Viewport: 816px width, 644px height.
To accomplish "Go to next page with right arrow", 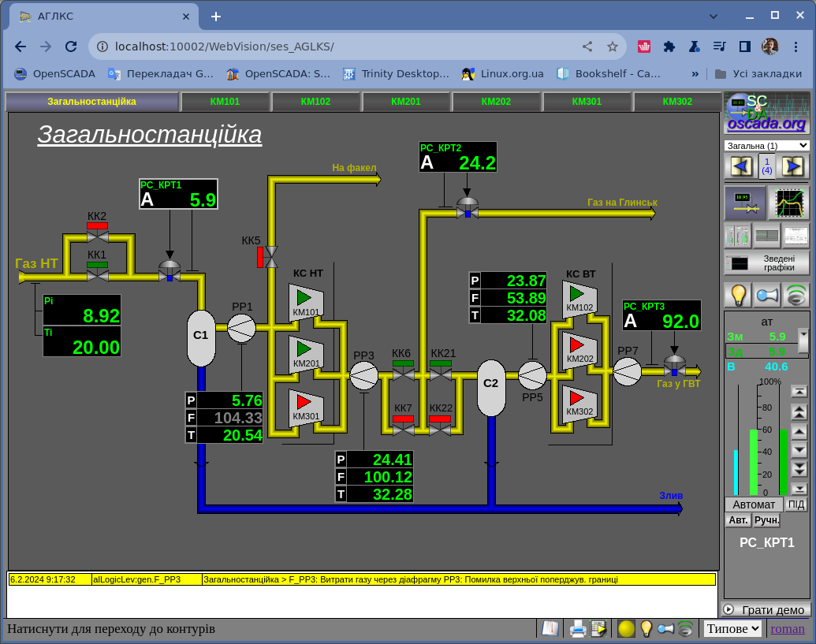I will point(793,166).
